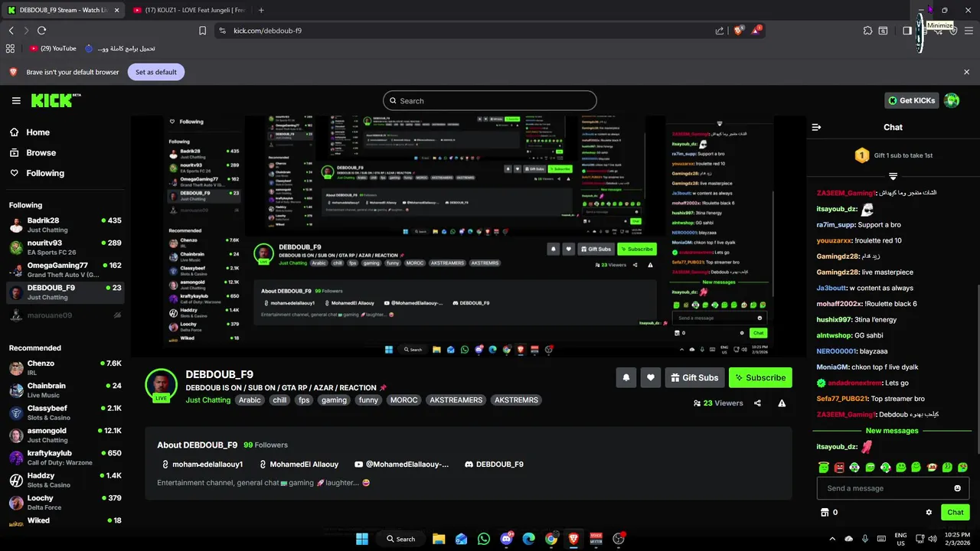
Task: Open the Brave main menu
Action: tap(967, 31)
